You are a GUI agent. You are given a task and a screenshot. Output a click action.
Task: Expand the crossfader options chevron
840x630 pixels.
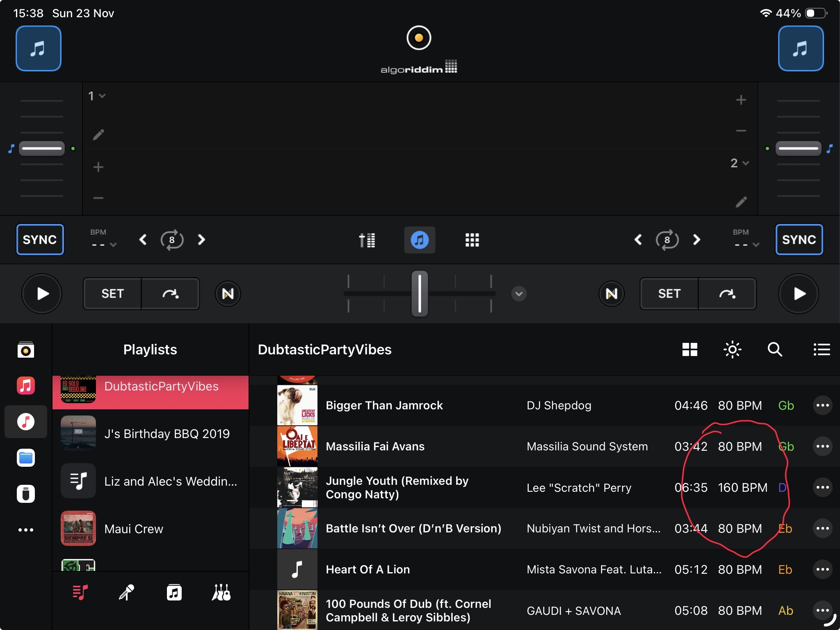[519, 294]
